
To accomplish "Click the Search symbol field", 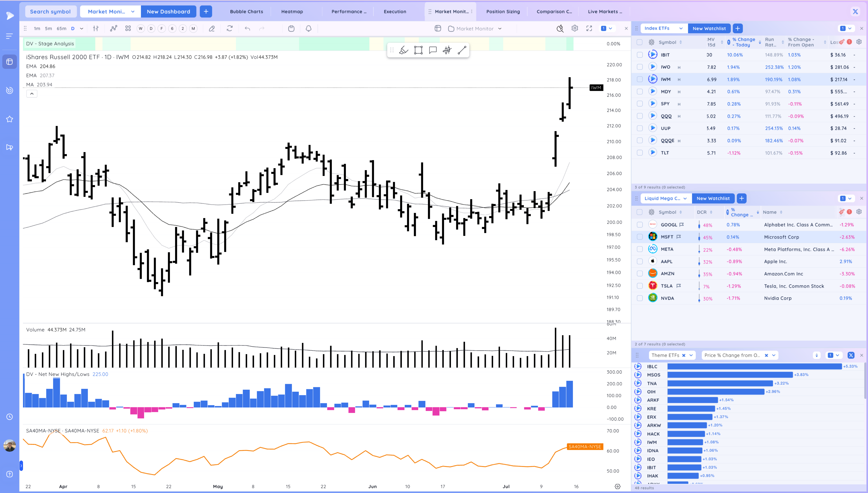I will pos(50,12).
